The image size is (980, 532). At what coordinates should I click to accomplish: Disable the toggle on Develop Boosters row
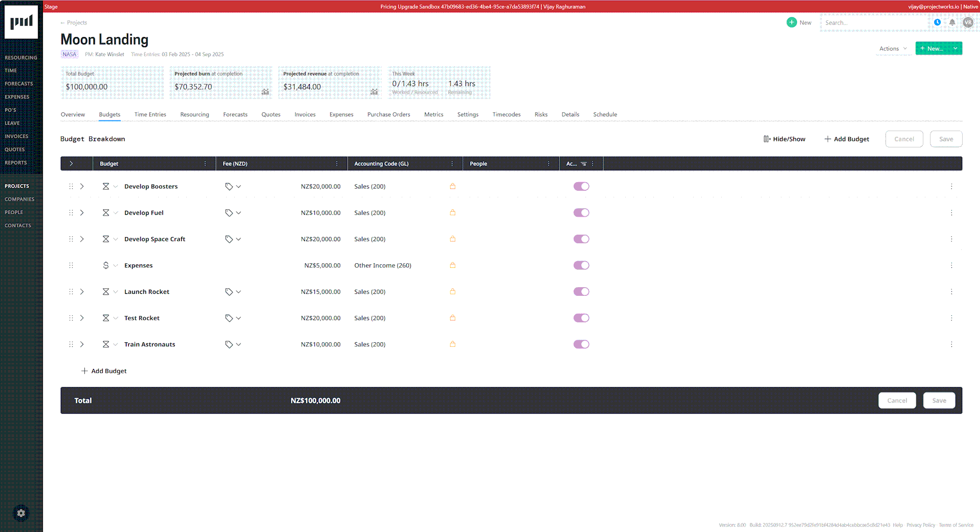(x=581, y=186)
